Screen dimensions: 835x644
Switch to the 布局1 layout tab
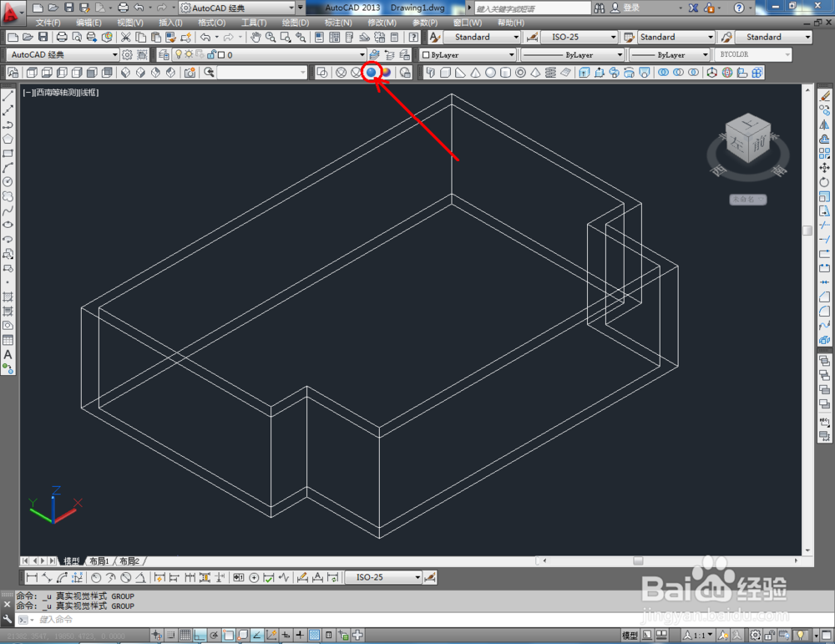pos(99,561)
